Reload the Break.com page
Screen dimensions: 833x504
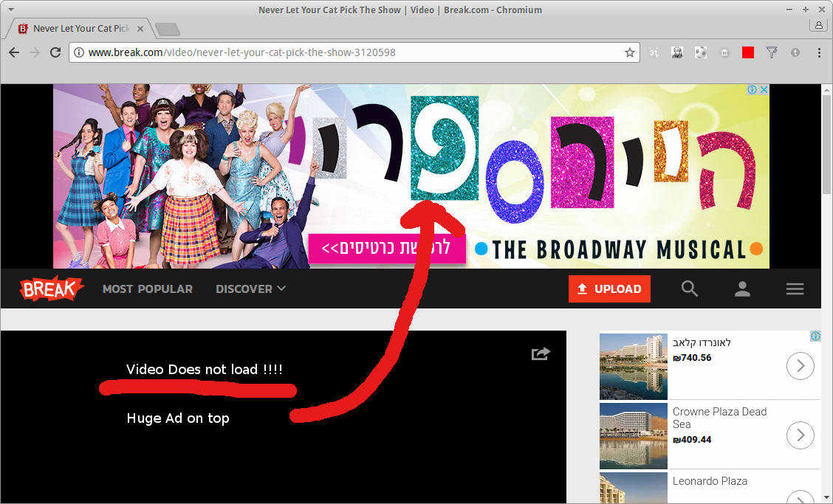point(55,52)
